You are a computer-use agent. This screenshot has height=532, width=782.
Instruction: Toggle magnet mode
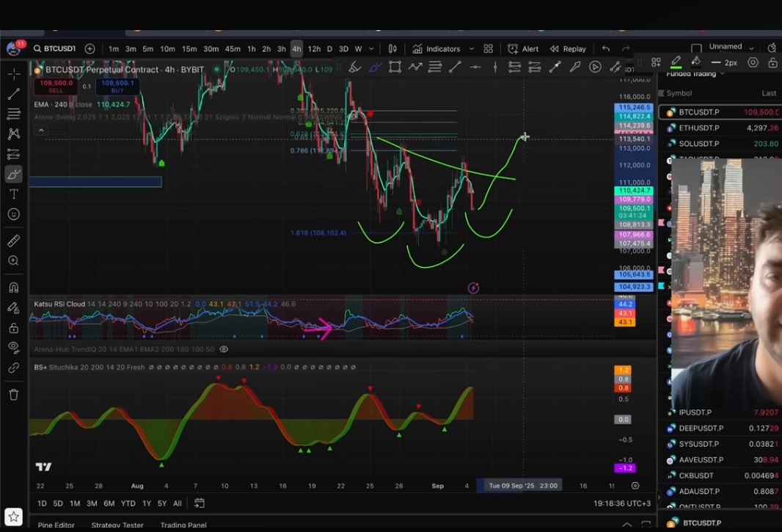(x=13, y=288)
